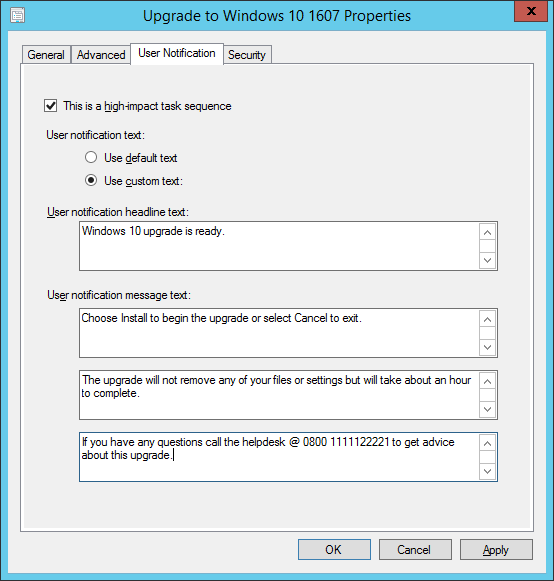Viewport: 554px width, 581px height.
Task: Click headline text box scroll up arrow
Action: click(487, 232)
